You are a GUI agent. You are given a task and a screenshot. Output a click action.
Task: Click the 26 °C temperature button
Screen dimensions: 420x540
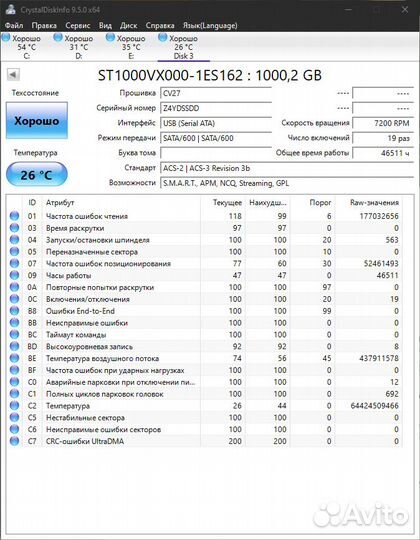pos(36,174)
